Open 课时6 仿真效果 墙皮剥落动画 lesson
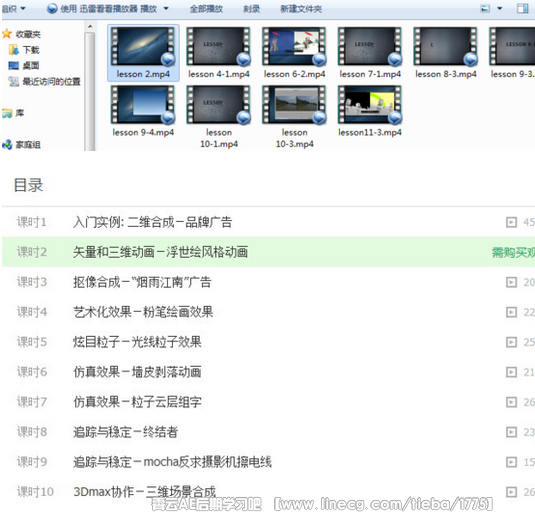The image size is (535, 521). (269, 372)
